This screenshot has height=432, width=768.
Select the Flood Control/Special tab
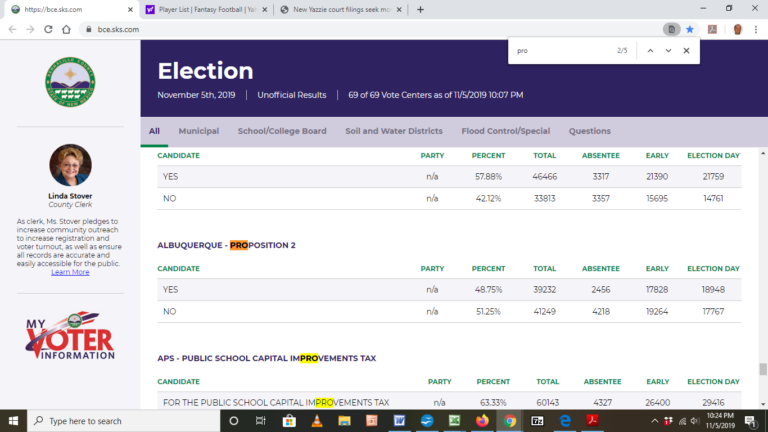(505, 131)
